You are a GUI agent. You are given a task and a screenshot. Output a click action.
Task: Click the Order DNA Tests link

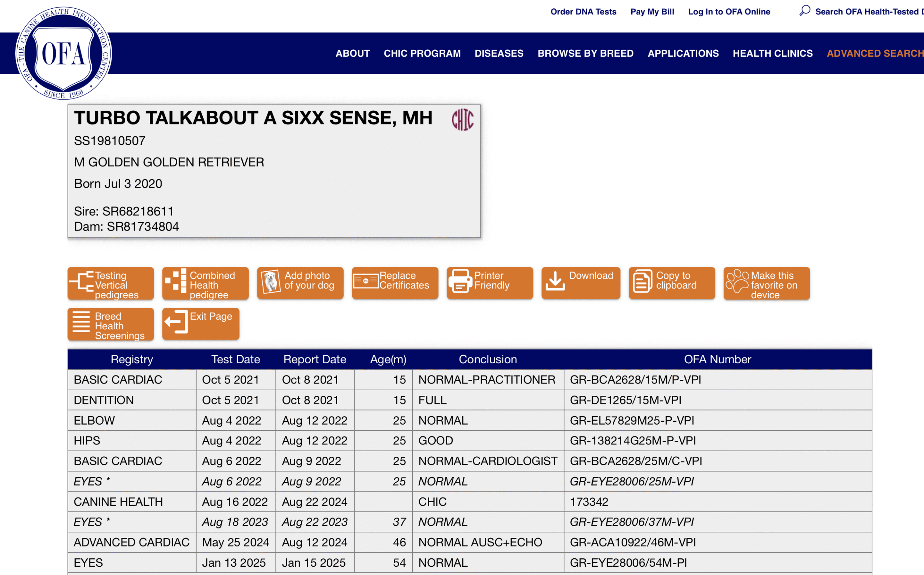click(x=583, y=12)
